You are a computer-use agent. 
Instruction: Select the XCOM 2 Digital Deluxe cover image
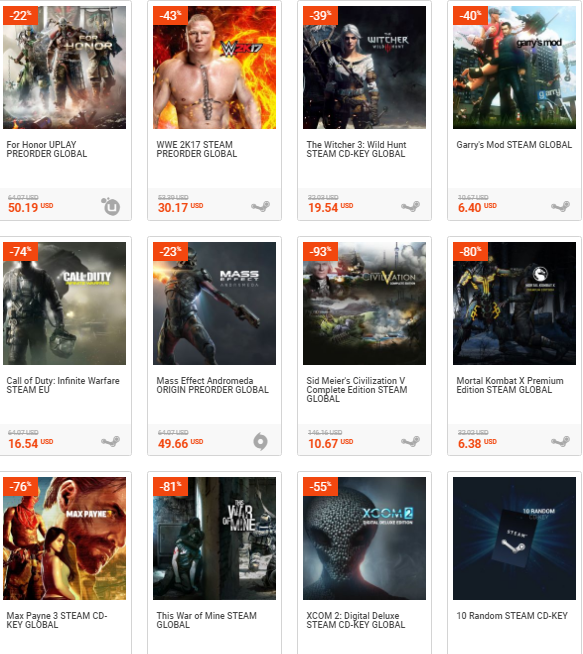(364, 538)
